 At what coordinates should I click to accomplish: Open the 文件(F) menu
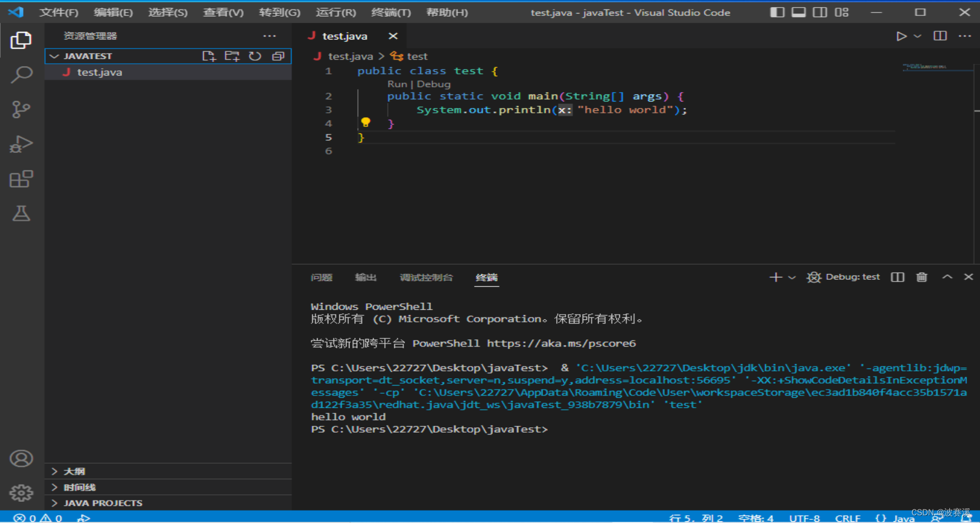[x=58, y=12]
